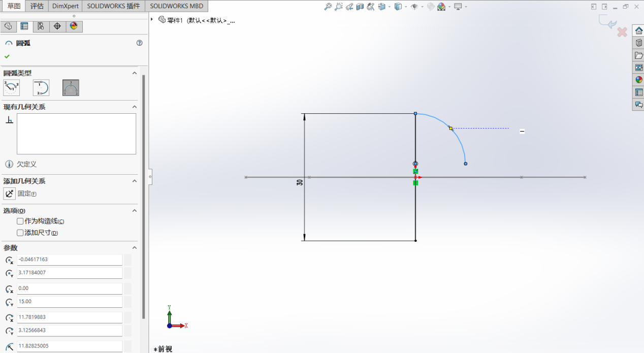Screen dimensions: 644x353
Task: Switch to the SOLIDWORKS MBD tab
Action: pos(177,6)
